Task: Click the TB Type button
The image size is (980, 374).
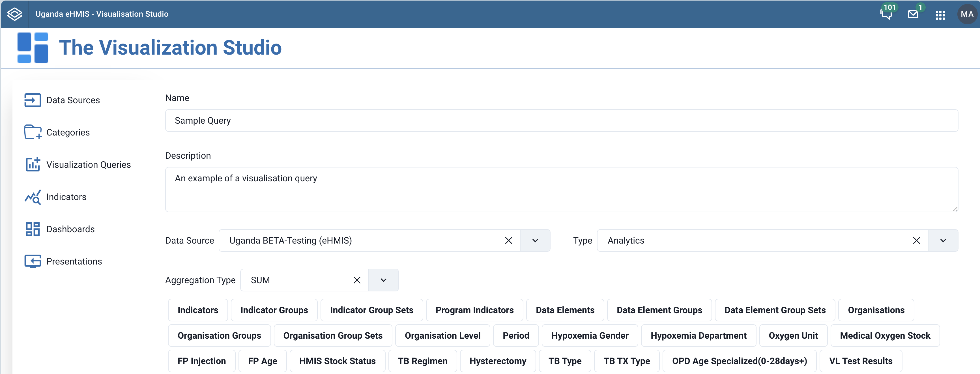Action: tap(565, 361)
